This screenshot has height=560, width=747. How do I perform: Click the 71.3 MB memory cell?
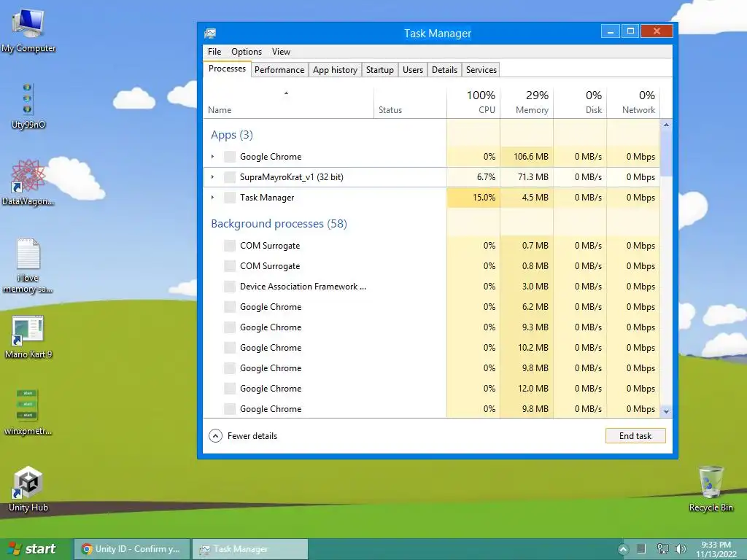tap(527, 177)
